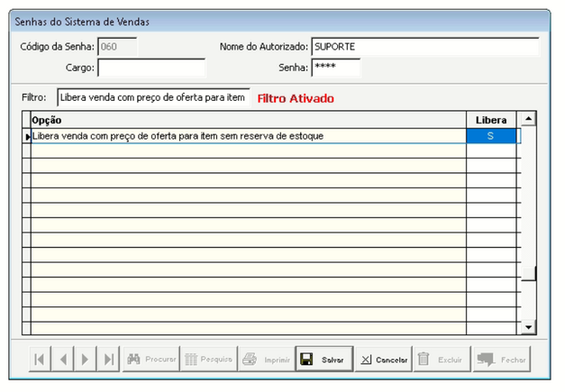The height and width of the screenshot is (392, 565).
Task: Go to the first record
Action: (x=40, y=360)
